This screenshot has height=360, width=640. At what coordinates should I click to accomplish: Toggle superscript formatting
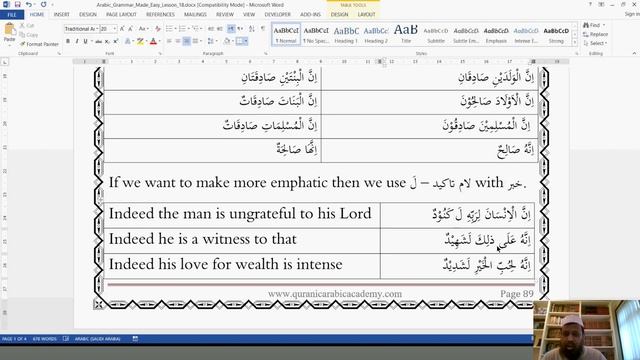(116, 41)
